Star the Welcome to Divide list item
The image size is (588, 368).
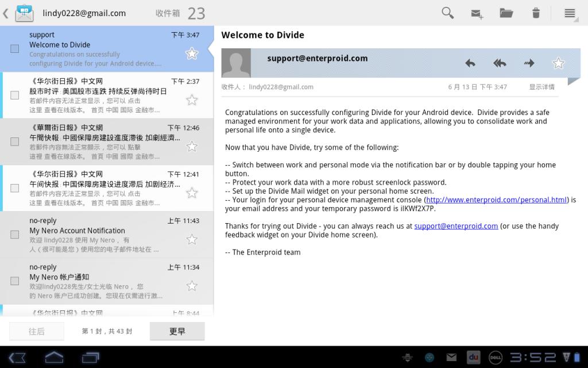tap(192, 53)
